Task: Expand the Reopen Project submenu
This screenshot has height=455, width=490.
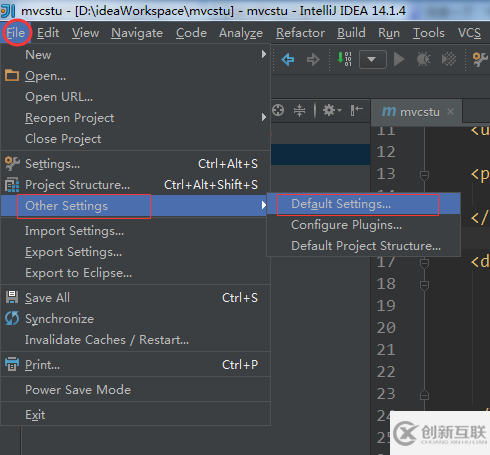Action: coord(135,118)
